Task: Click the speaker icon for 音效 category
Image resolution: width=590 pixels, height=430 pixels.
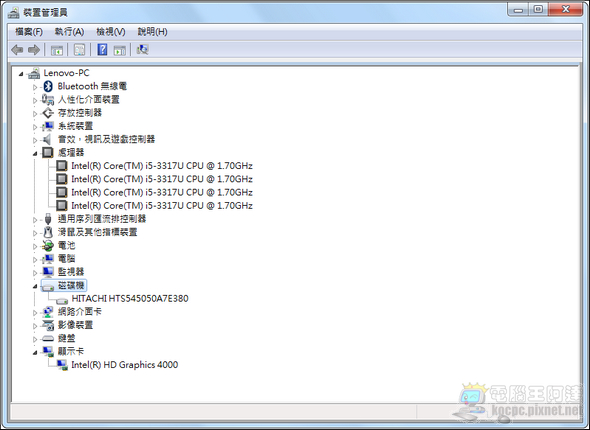Action: 47,140
